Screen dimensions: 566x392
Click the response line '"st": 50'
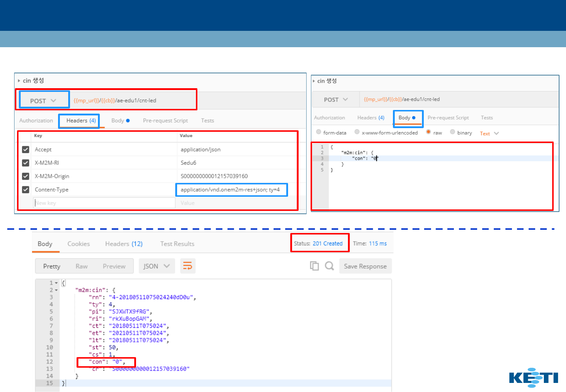pos(103,347)
